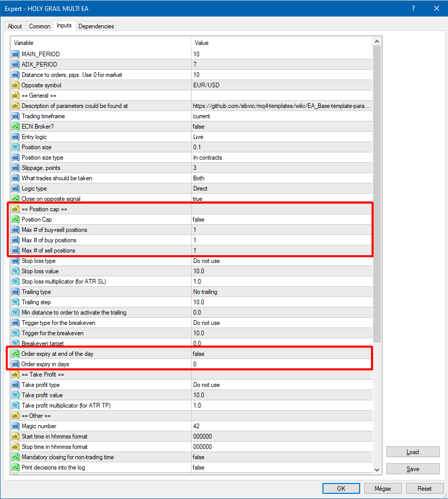Switch to the About tab
Image resolution: width=448 pixels, height=499 pixels.
click(14, 26)
